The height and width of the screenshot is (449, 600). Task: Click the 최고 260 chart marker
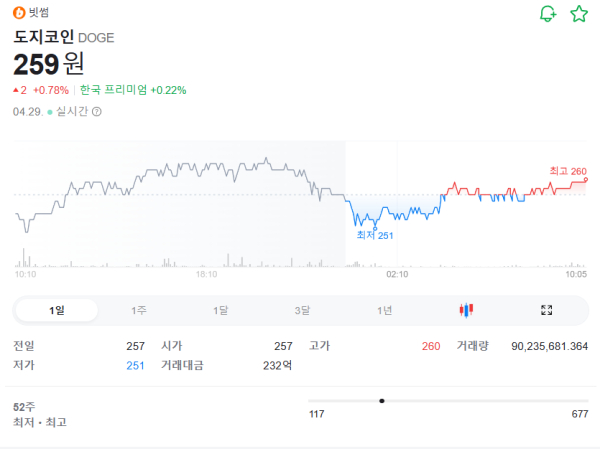[568, 171]
